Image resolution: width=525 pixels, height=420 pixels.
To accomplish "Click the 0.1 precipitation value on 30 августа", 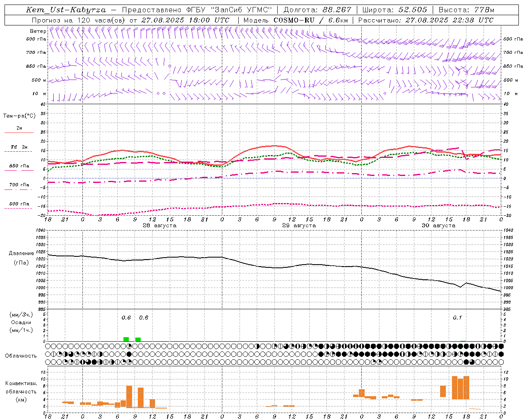I will 457,317.
